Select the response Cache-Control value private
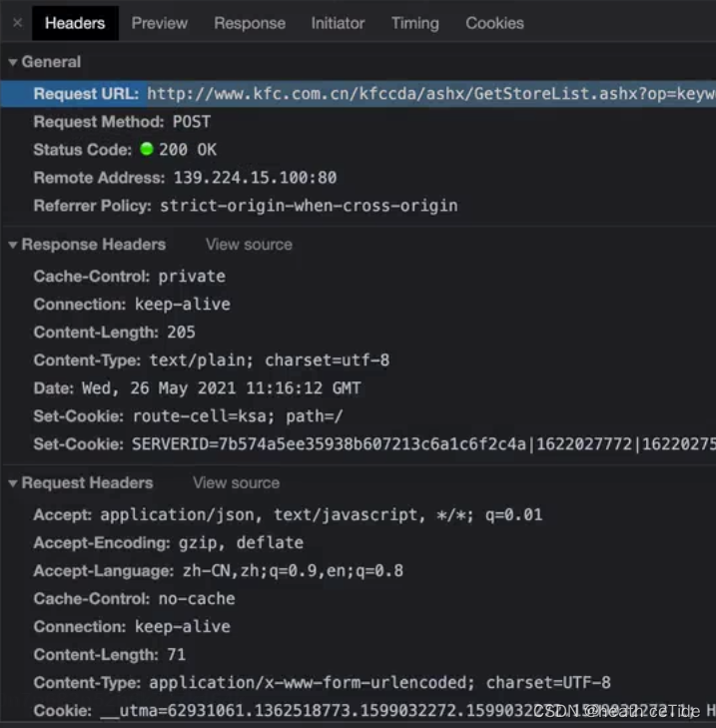Viewport: 716px width, 728px height. coord(192,277)
